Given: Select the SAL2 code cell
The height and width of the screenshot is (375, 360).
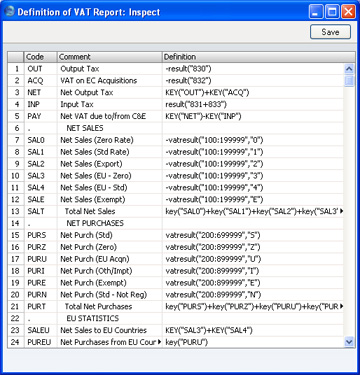Looking at the screenshot, I should [x=41, y=164].
